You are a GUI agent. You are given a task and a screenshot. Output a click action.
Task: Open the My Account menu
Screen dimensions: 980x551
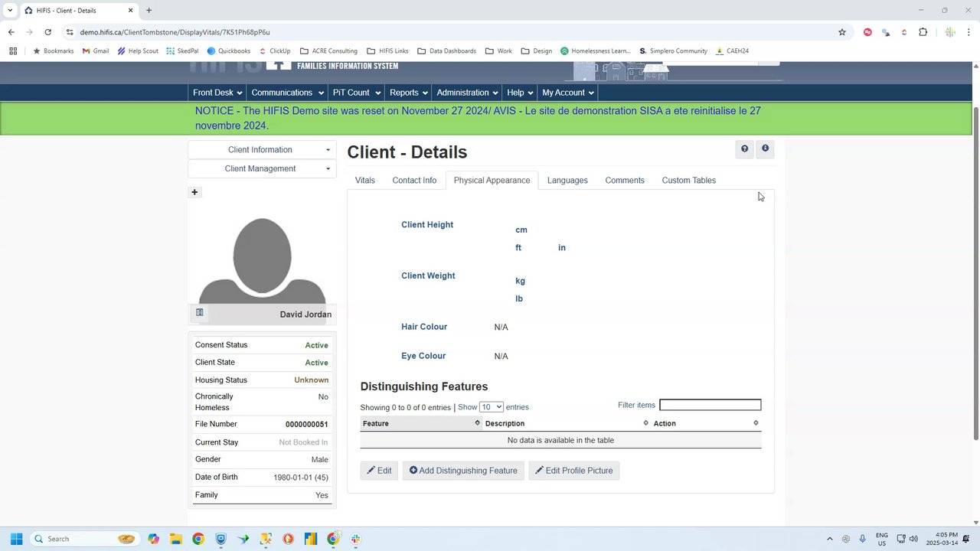(x=568, y=93)
